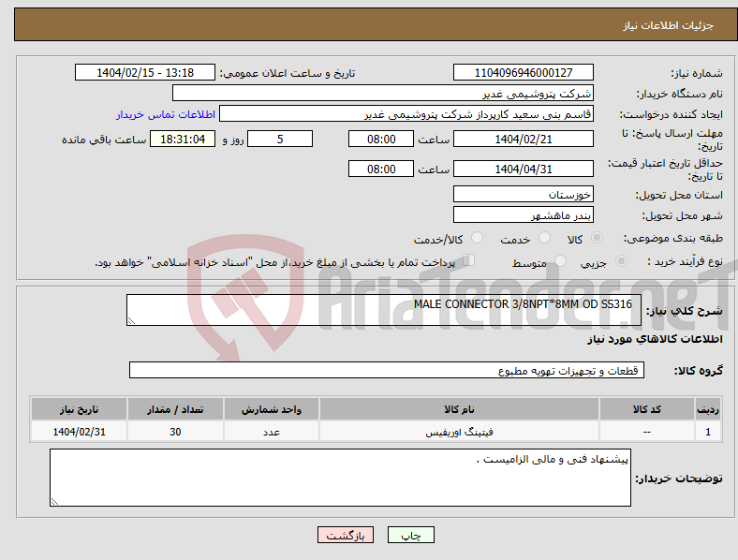Click the row number cell 1
This screenshot has width=738, height=560.
(x=708, y=432)
